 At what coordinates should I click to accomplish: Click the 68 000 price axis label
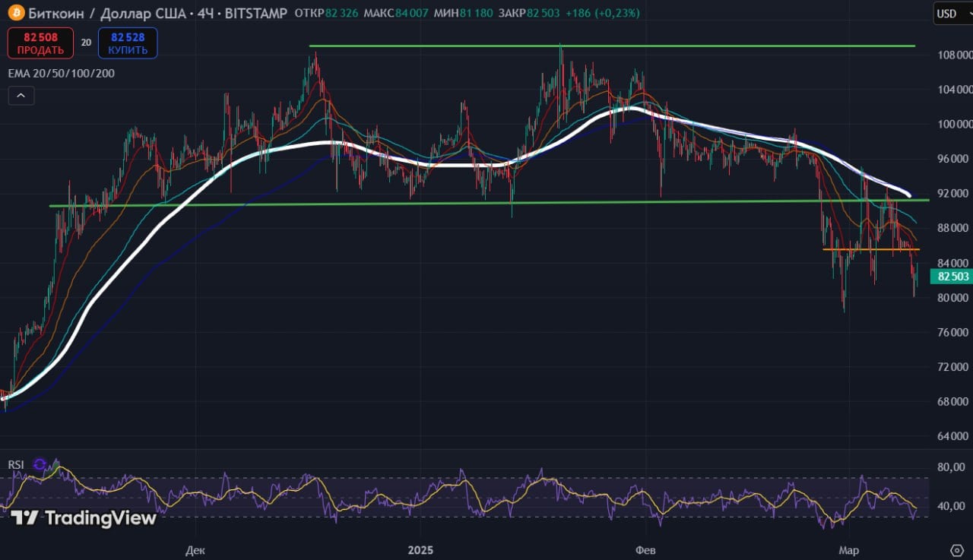(955, 401)
